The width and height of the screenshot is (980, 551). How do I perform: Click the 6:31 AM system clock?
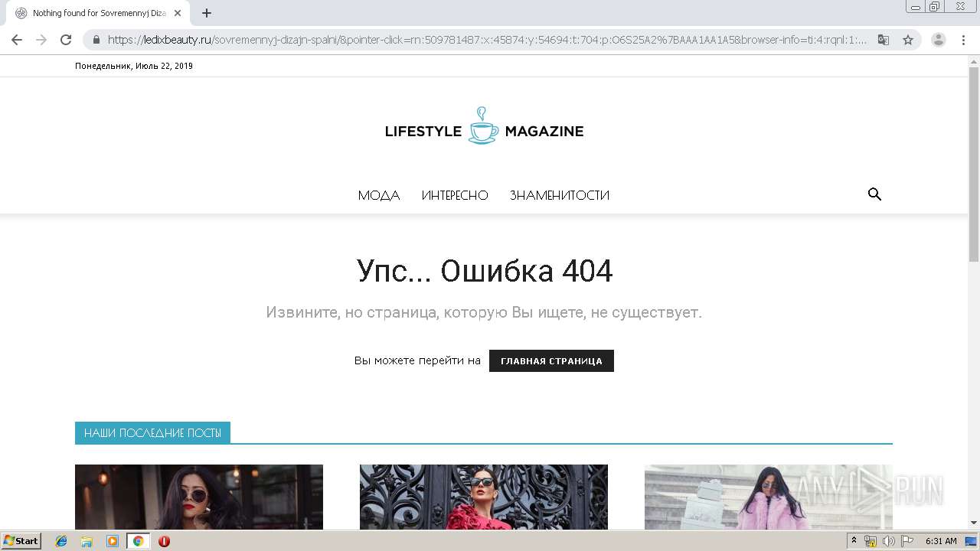[941, 541]
